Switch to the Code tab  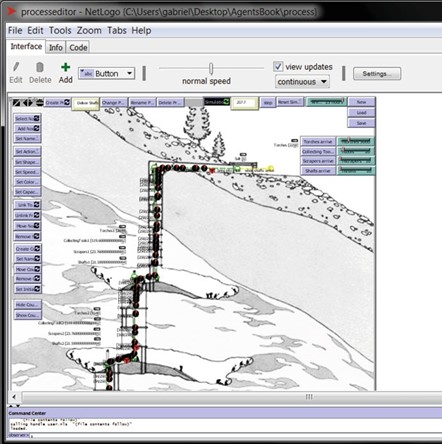click(x=78, y=48)
